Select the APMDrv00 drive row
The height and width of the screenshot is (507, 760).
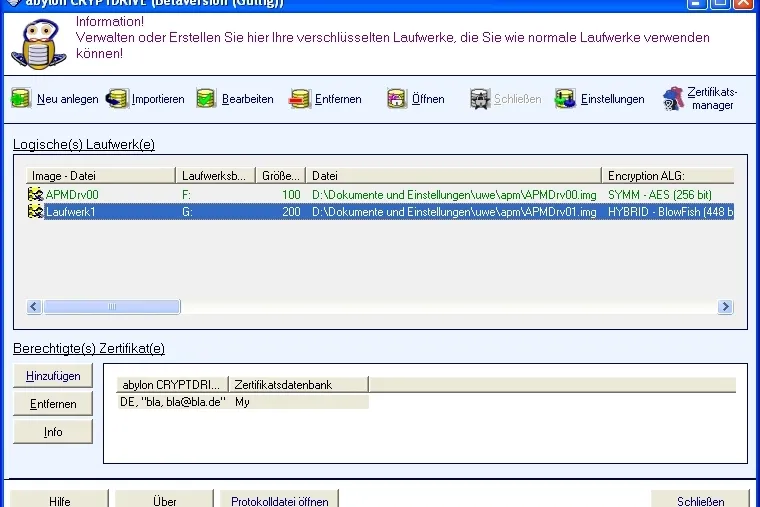point(380,194)
